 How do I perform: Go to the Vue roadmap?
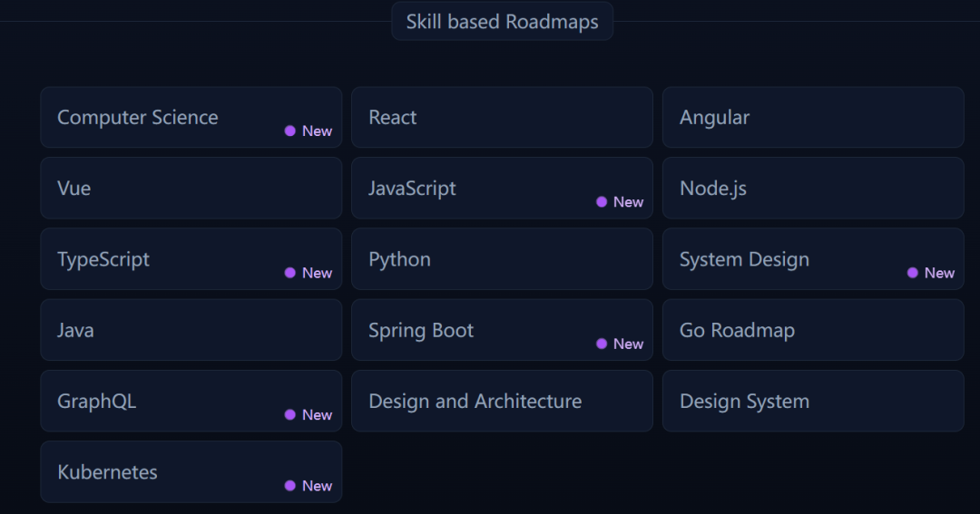click(x=191, y=188)
